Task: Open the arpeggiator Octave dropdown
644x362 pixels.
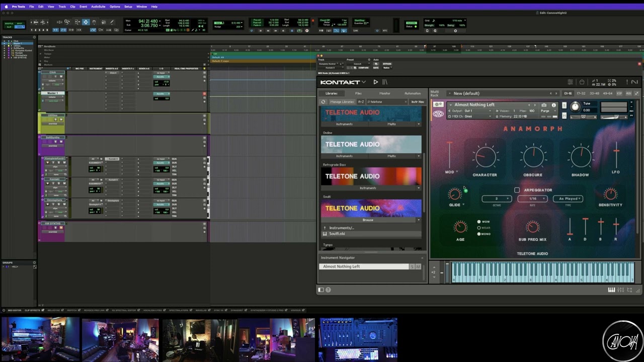Action: (497, 199)
